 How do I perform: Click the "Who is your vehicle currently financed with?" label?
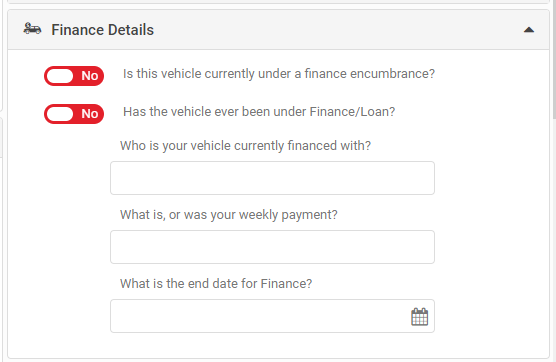pos(245,146)
